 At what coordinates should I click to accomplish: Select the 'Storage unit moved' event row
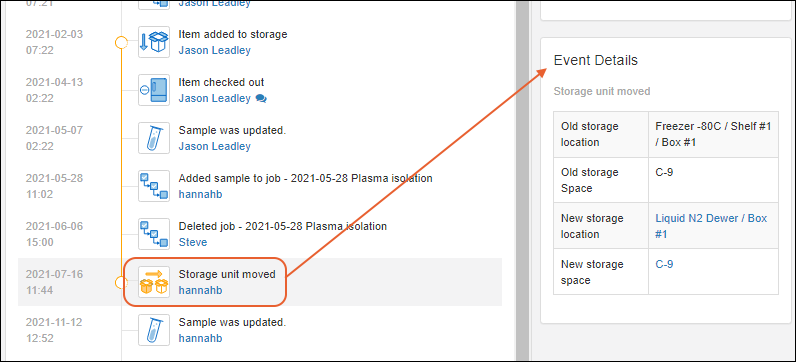tap(260, 282)
